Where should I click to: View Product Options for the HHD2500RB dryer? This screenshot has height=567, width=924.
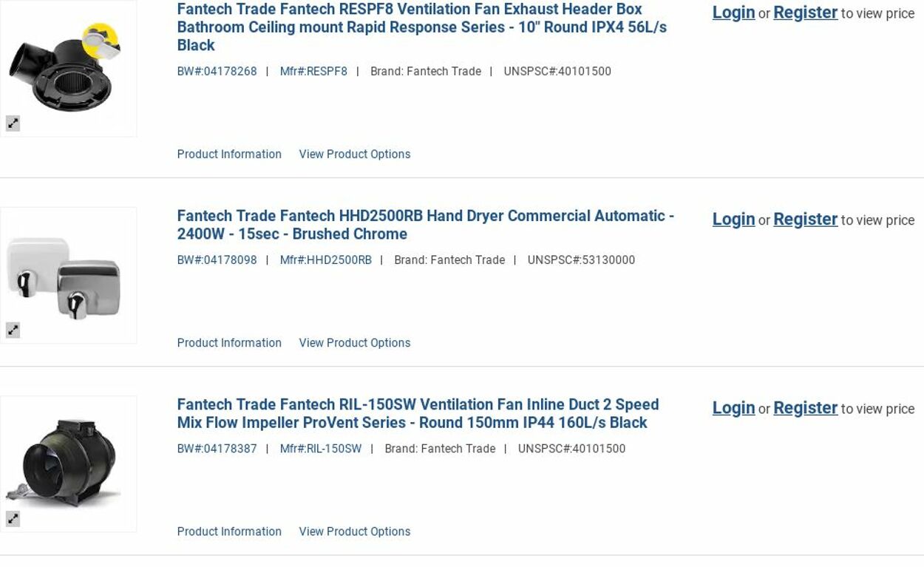(354, 343)
